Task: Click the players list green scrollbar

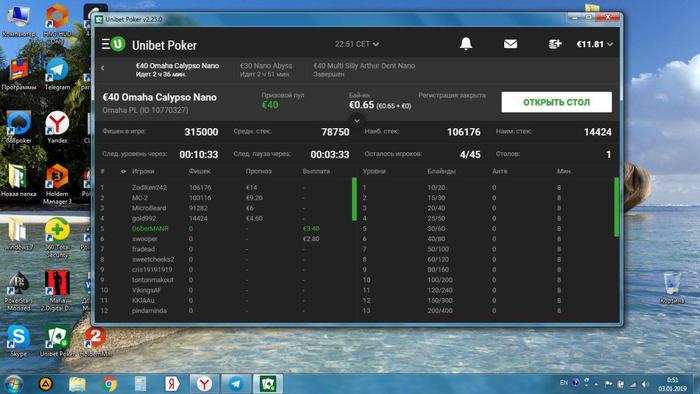Action: 354,199
